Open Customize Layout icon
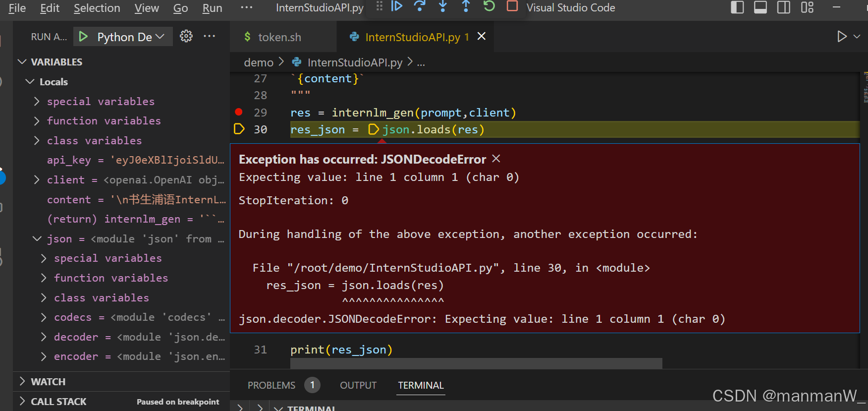Viewport: 868px width, 411px height. click(807, 7)
